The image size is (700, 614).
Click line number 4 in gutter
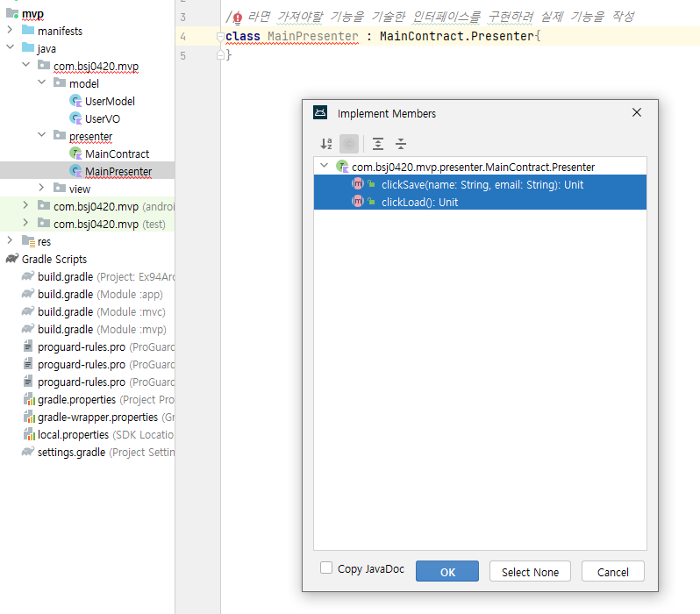coord(183,37)
